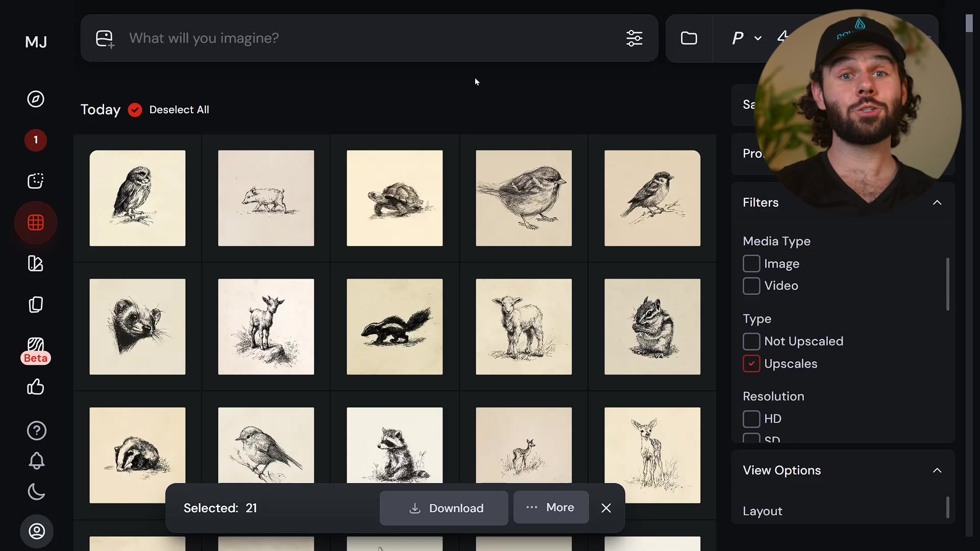Check the HD resolution checkbox
The height and width of the screenshot is (551, 980).
click(x=751, y=419)
